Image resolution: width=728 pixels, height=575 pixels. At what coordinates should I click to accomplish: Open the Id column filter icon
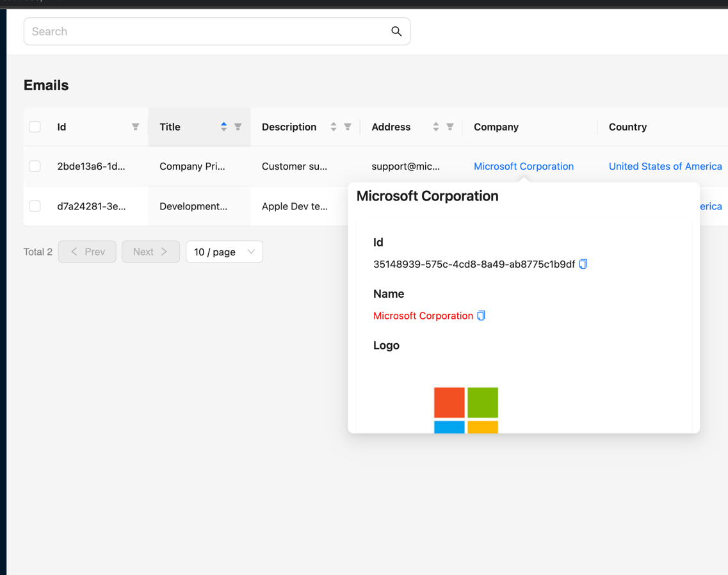pyautogui.click(x=135, y=127)
